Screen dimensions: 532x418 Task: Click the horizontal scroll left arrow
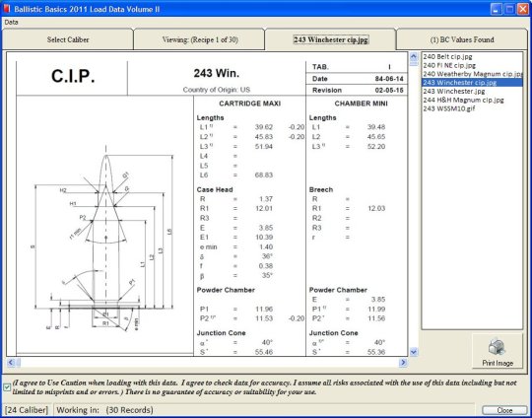pos(11,363)
